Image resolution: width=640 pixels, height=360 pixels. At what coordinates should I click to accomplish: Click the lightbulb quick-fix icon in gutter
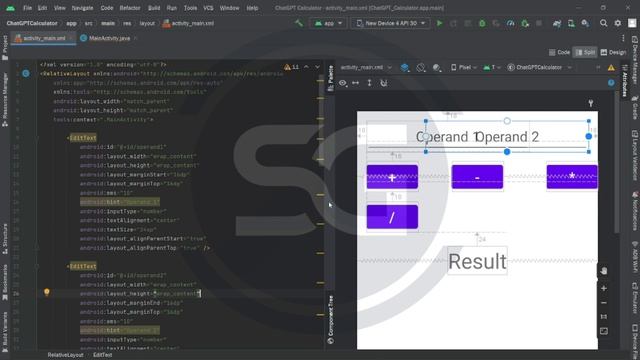click(47, 292)
